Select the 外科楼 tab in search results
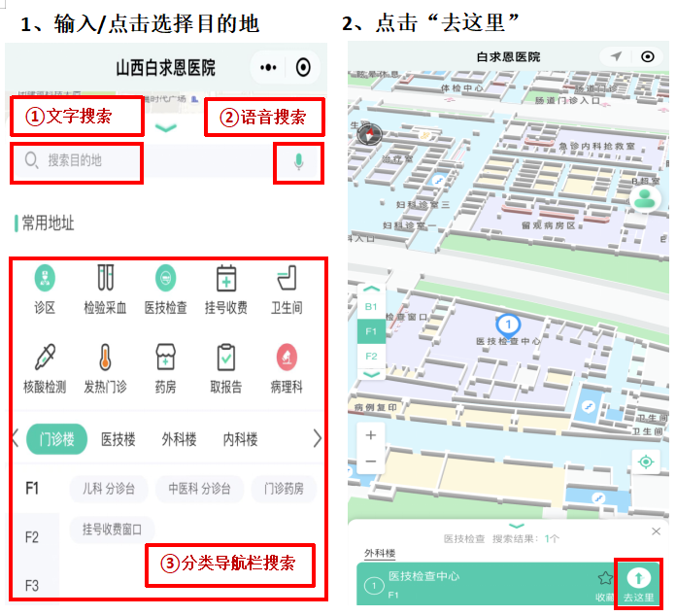 380,553
